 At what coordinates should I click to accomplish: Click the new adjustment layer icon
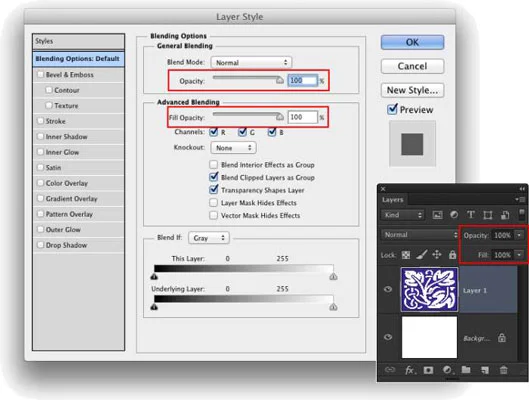click(x=448, y=370)
